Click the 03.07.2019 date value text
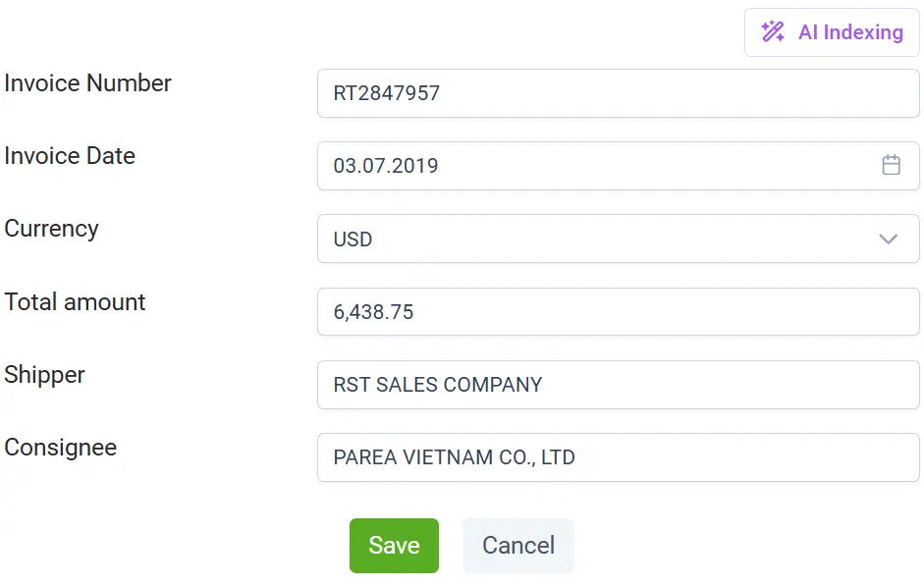The image size is (924, 587). click(386, 166)
